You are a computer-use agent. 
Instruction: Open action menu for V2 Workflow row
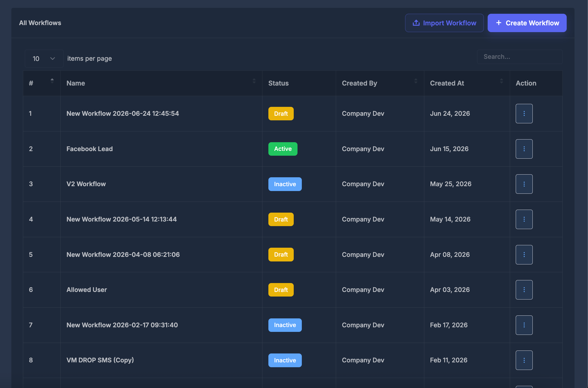click(x=524, y=184)
